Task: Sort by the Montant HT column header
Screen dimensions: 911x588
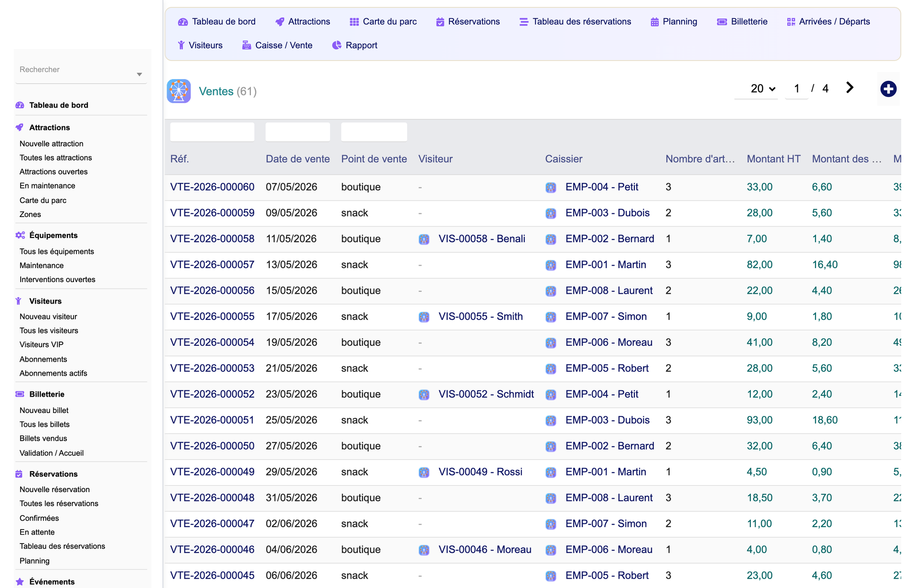Action: 773,159
